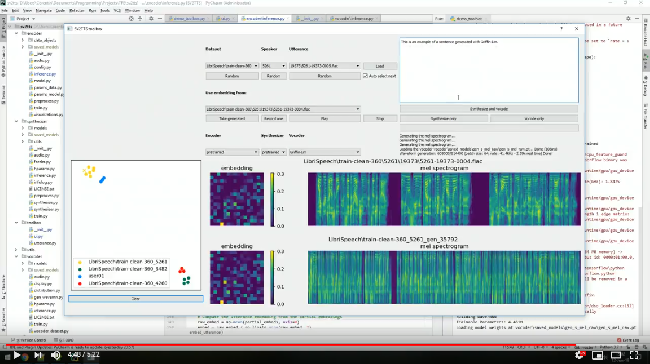Enter fullscreen video mode

point(634,355)
